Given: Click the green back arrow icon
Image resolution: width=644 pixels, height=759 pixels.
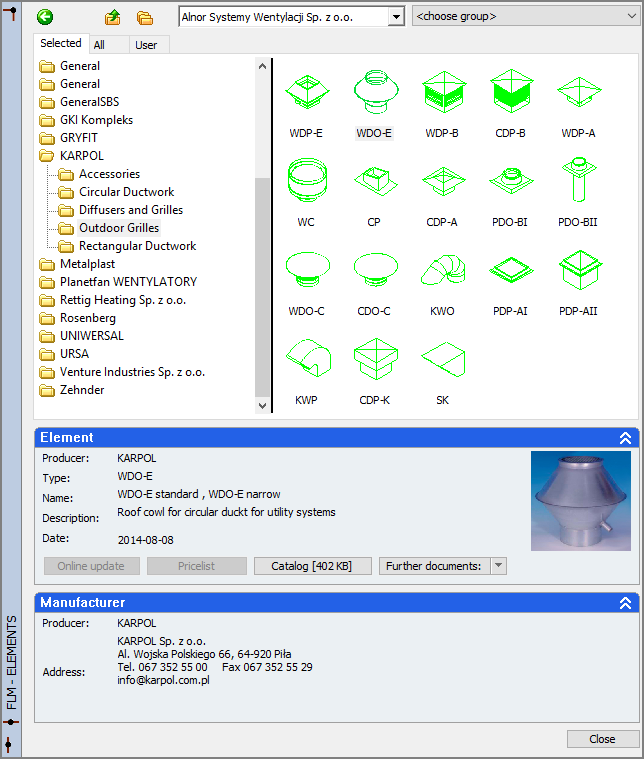Looking at the screenshot, I should click(44, 17).
